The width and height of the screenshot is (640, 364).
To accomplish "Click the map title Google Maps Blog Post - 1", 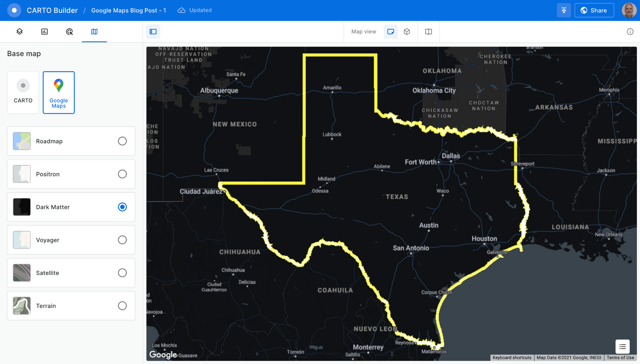I will coord(129,10).
